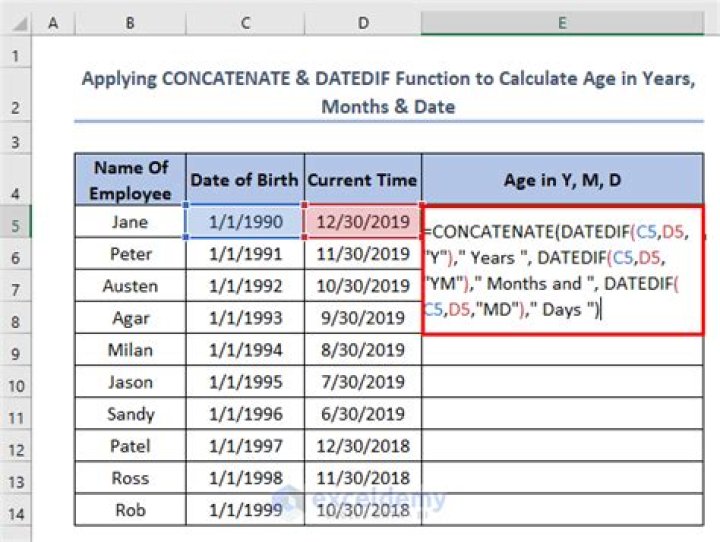
Task: Click the 'Age in Y, M, D' header
Action: coord(562,180)
